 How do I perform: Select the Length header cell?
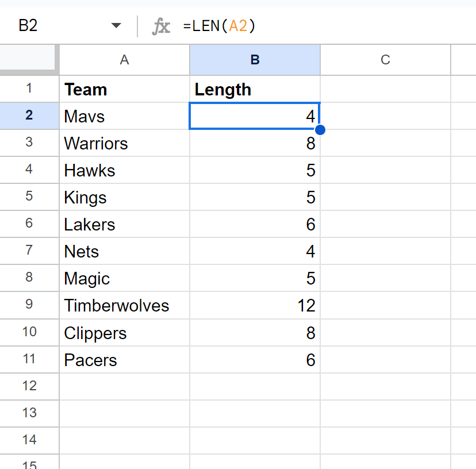pos(255,89)
